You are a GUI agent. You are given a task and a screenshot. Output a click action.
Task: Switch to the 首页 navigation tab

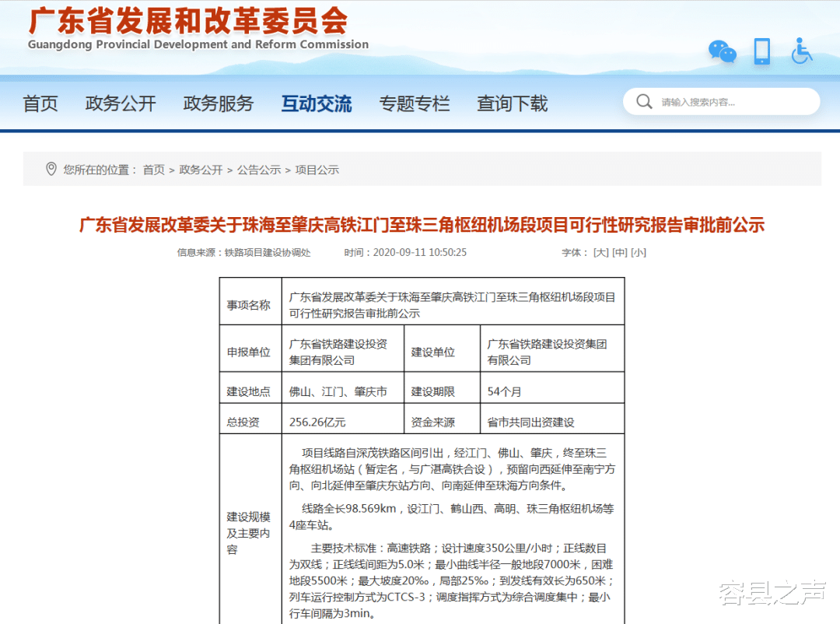(x=40, y=103)
